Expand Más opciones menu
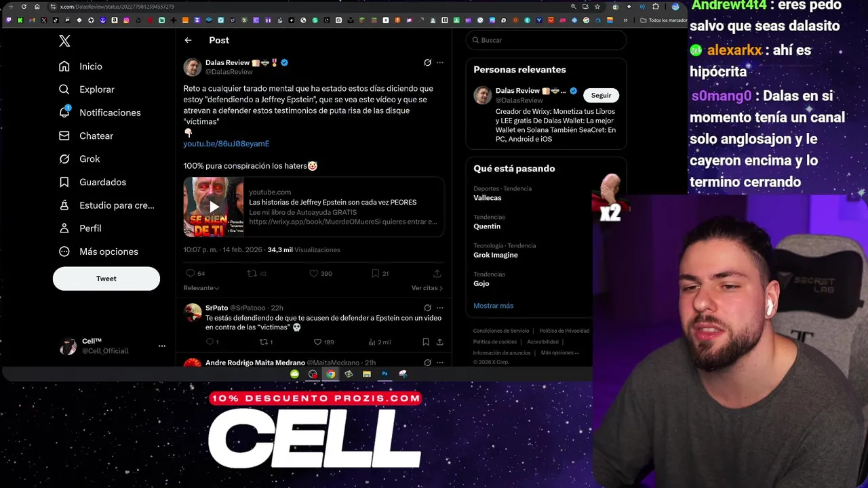Screen dimensions: 868x488 (x=98, y=251)
